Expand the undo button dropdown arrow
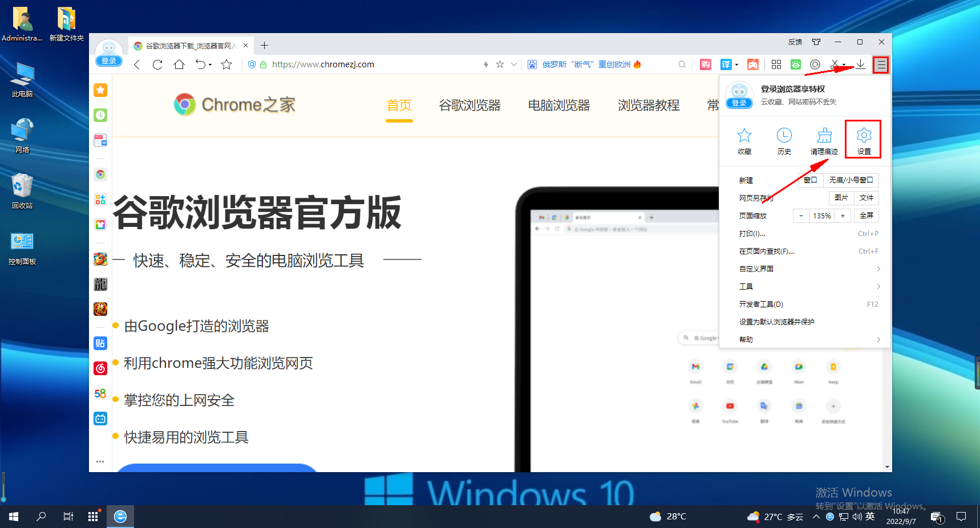This screenshot has width=980, height=528. tap(210, 64)
